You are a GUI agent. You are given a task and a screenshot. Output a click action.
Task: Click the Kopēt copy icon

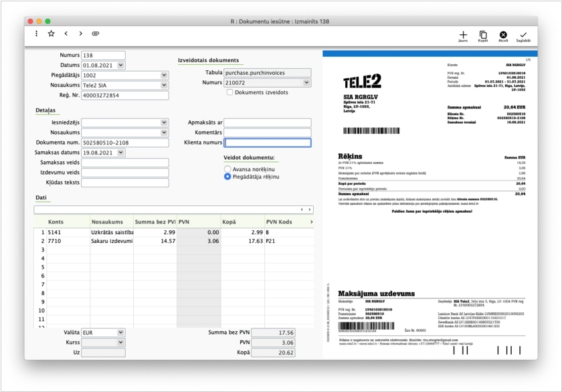(483, 35)
